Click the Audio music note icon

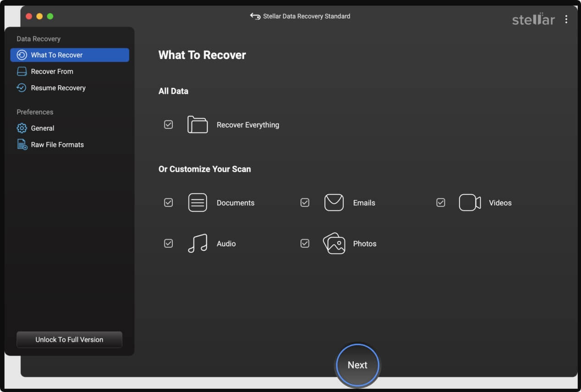pos(197,244)
